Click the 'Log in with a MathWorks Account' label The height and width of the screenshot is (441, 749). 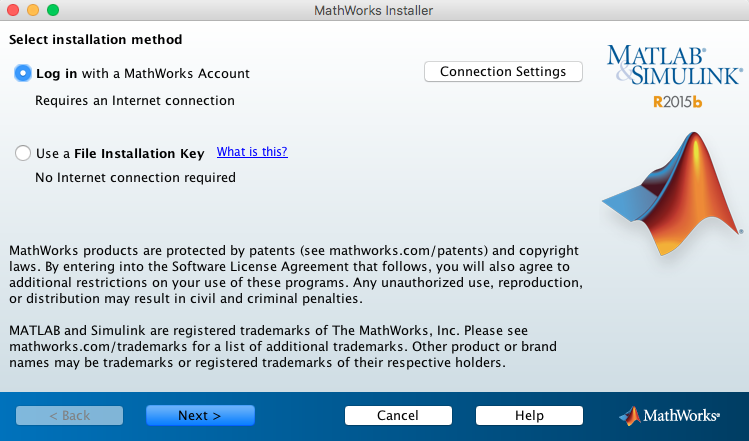(x=142, y=73)
